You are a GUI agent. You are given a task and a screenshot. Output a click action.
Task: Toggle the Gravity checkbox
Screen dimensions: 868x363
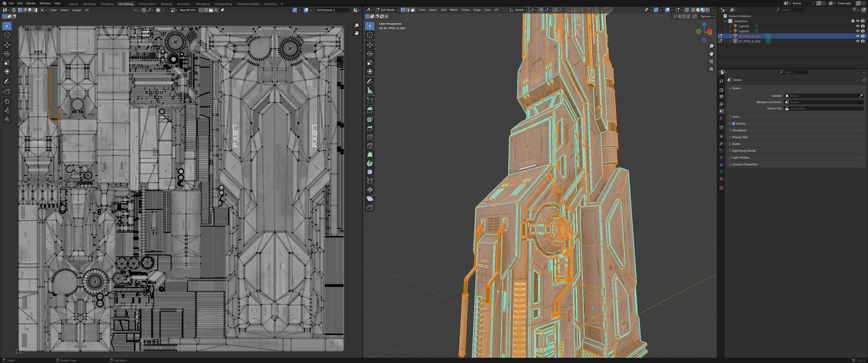click(734, 124)
